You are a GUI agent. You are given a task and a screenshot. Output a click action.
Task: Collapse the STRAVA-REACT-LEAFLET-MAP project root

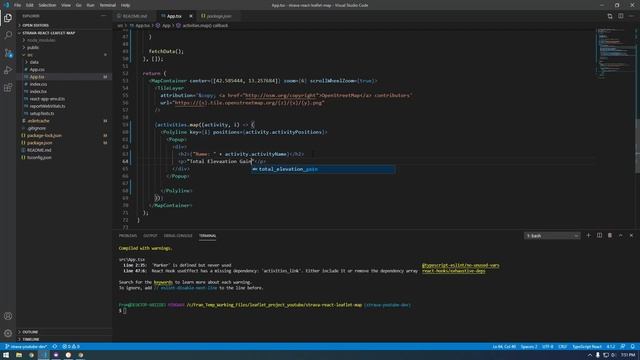coord(49,33)
